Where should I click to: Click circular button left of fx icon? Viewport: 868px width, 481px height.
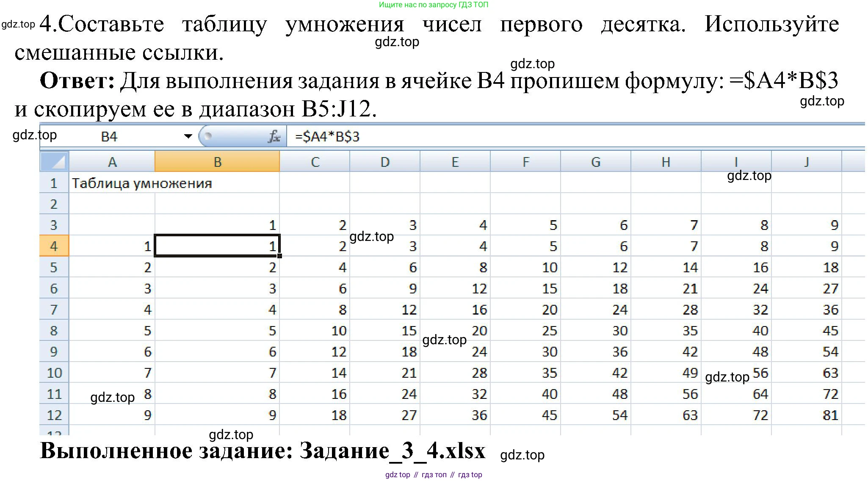click(208, 136)
